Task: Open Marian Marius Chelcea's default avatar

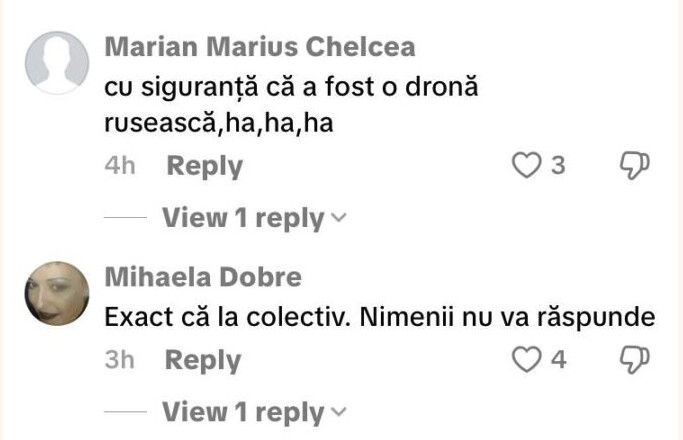Action: [56, 63]
